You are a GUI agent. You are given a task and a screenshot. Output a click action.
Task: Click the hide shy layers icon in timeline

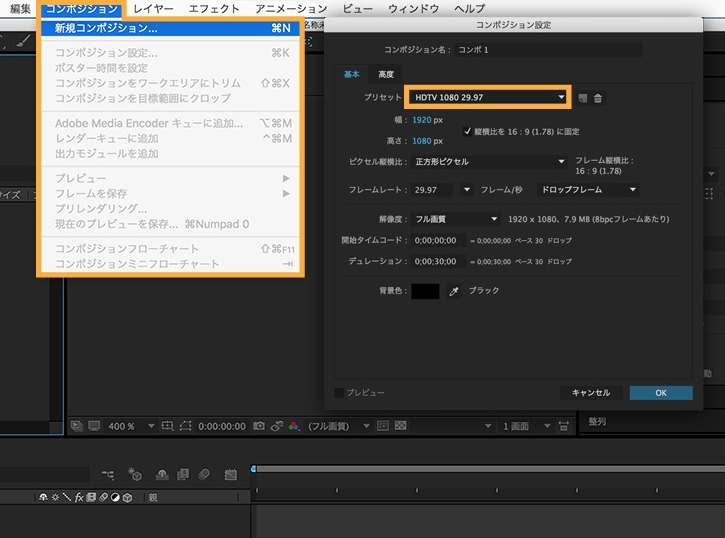click(x=162, y=474)
